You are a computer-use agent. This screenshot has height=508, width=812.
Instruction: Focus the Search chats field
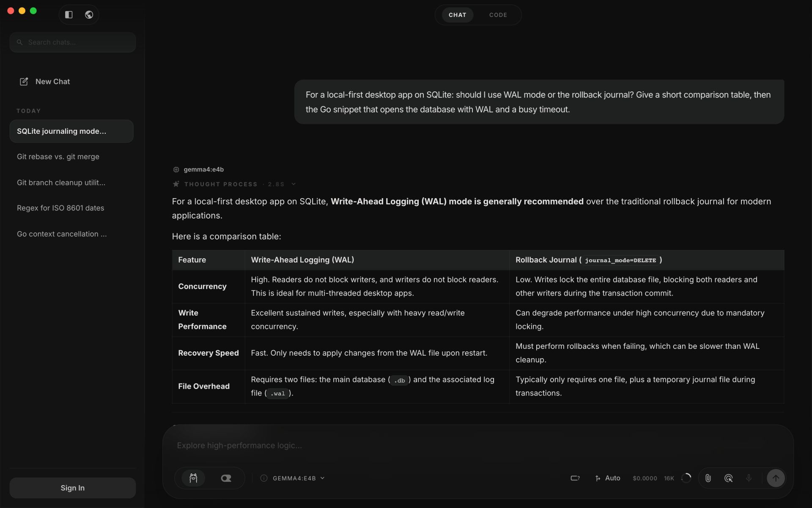coord(73,42)
